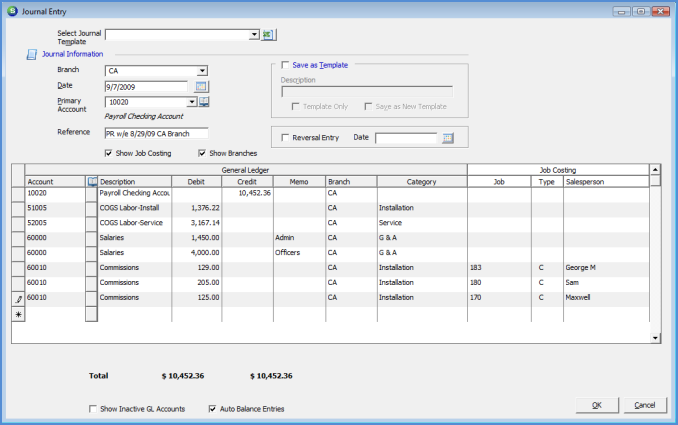
Task: Click the template Description input field
Action: coord(367,92)
